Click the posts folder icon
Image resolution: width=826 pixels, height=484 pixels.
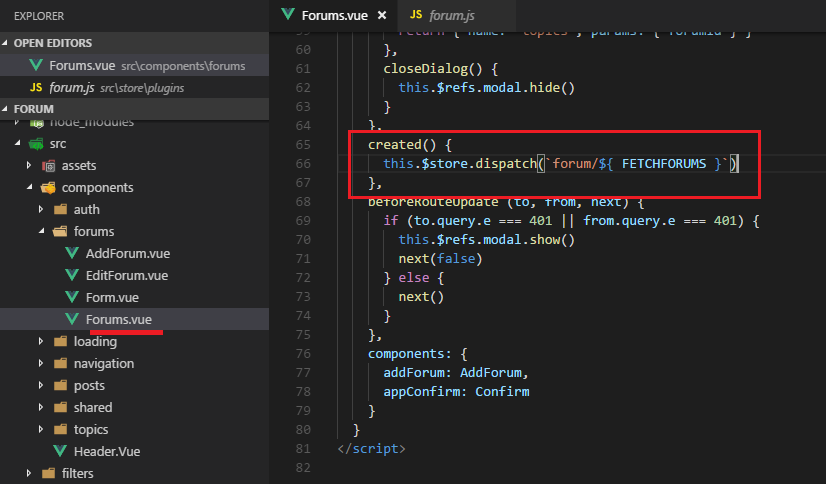click(x=61, y=386)
